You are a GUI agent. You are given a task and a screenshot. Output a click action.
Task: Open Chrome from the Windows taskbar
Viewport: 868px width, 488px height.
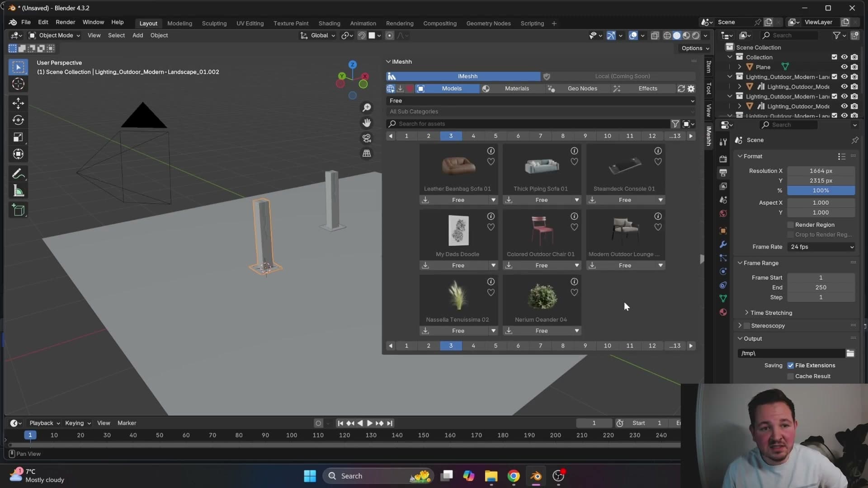coord(514,476)
